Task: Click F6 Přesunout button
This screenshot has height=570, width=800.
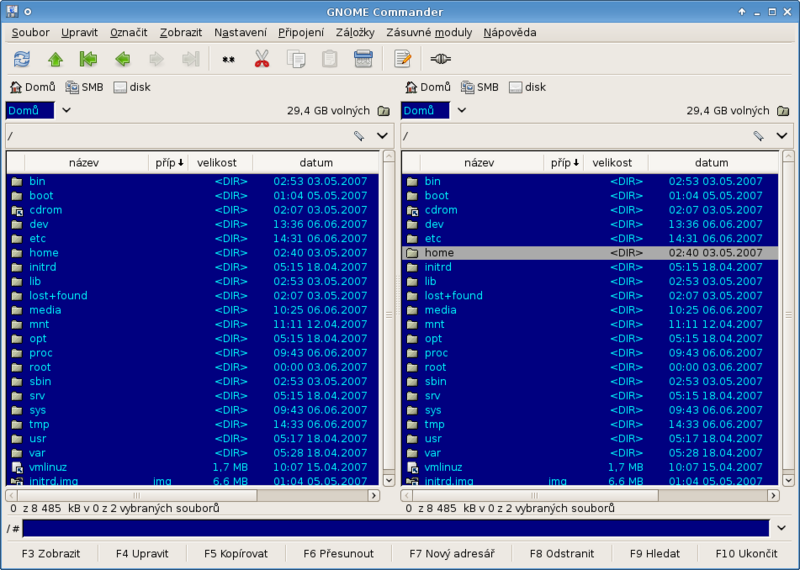Action: pyautogui.click(x=338, y=554)
